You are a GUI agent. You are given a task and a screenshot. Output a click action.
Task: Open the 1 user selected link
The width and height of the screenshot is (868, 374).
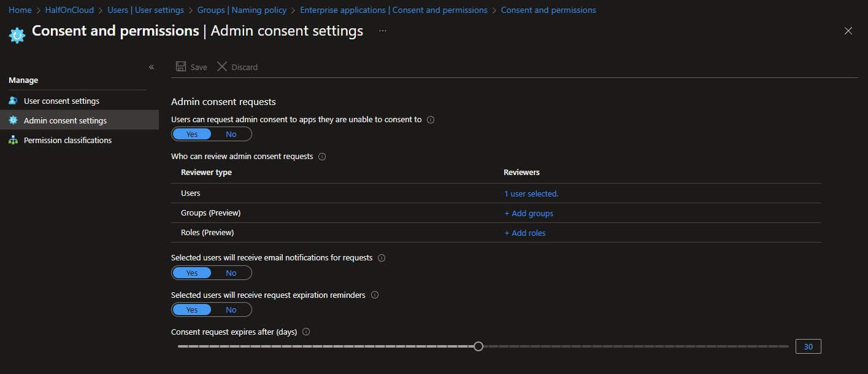click(531, 193)
